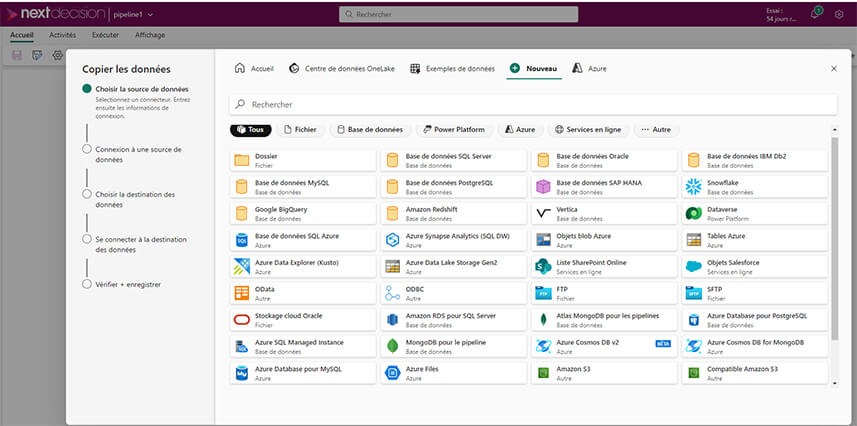Screen dimensions: 857x426
Task: Open the settings gear in top bar
Action: click(839, 15)
